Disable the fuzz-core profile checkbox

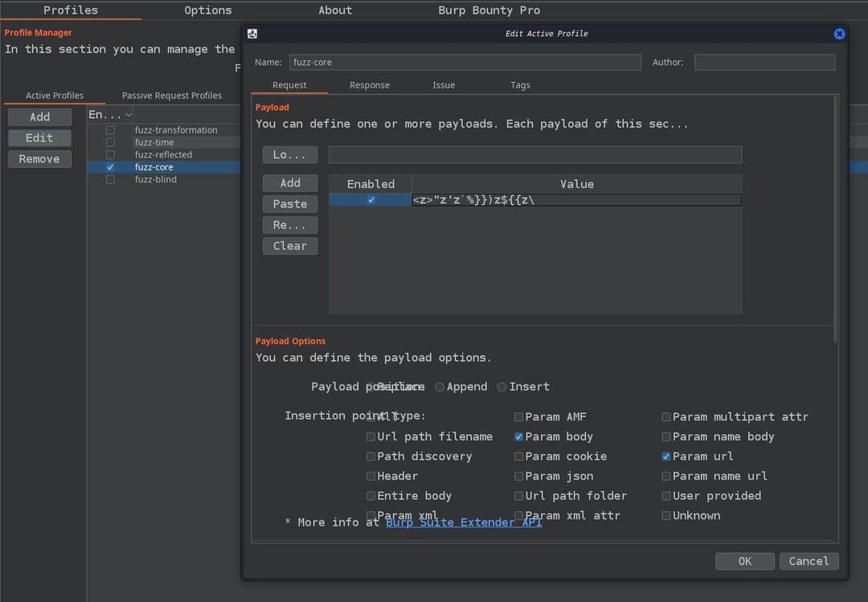pyautogui.click(x=111, y=167)
